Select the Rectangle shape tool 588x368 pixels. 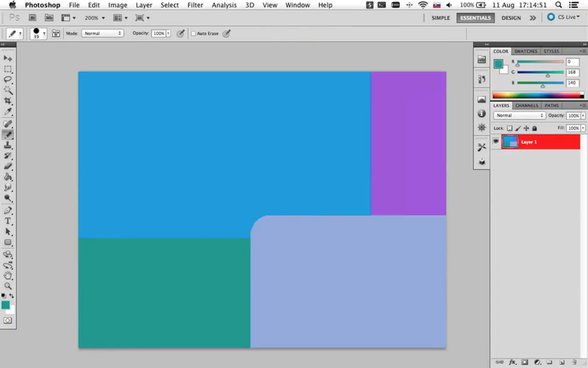pos(8,242)
